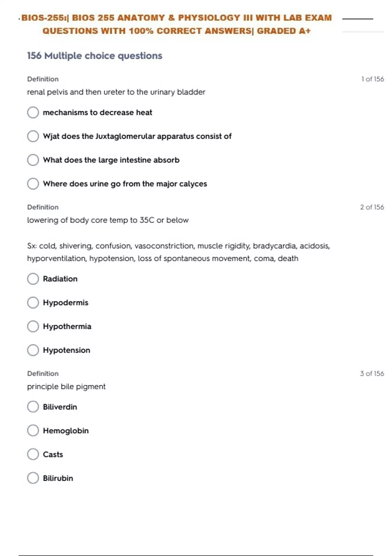
Task: Select the 'mechanisms to decrease heat' option
Action: click(x=33, y=113)
